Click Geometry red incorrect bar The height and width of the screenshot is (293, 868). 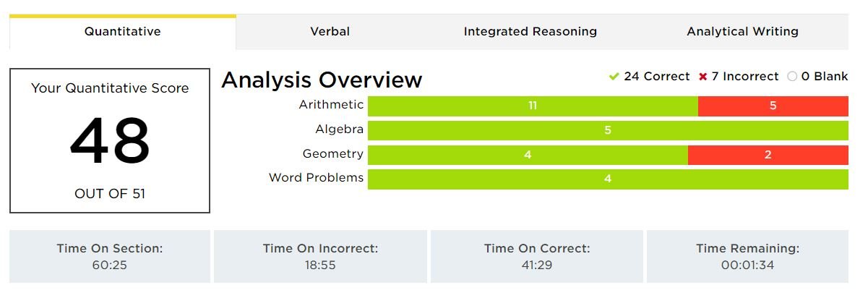768,154
